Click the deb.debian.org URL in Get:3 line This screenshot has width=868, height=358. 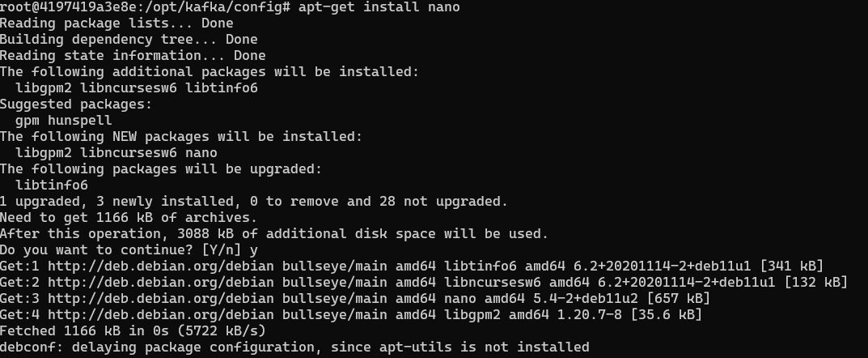160,299
